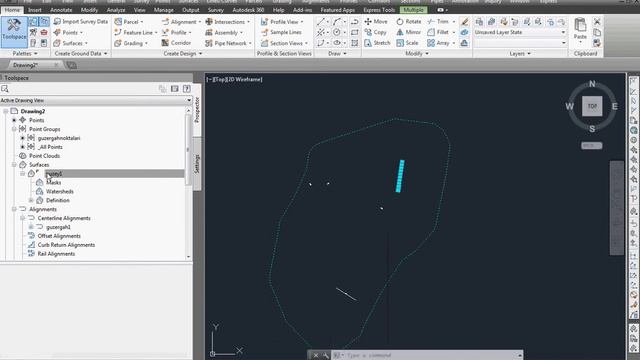The height and width of the screenshot is (360, 640).
Task: Collapse the Point Groups tree node
Action: [14, 129]
